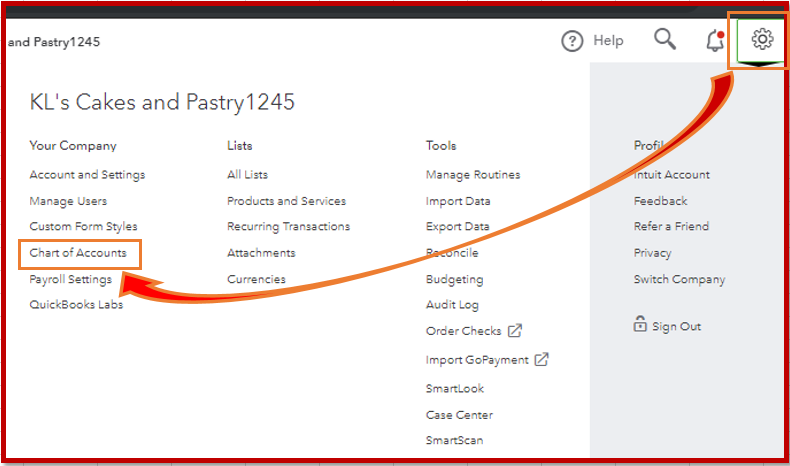Viewport: 790px width, 466px height.
Task: Click the Sign Out lock icon
Action: click(640, 325)
